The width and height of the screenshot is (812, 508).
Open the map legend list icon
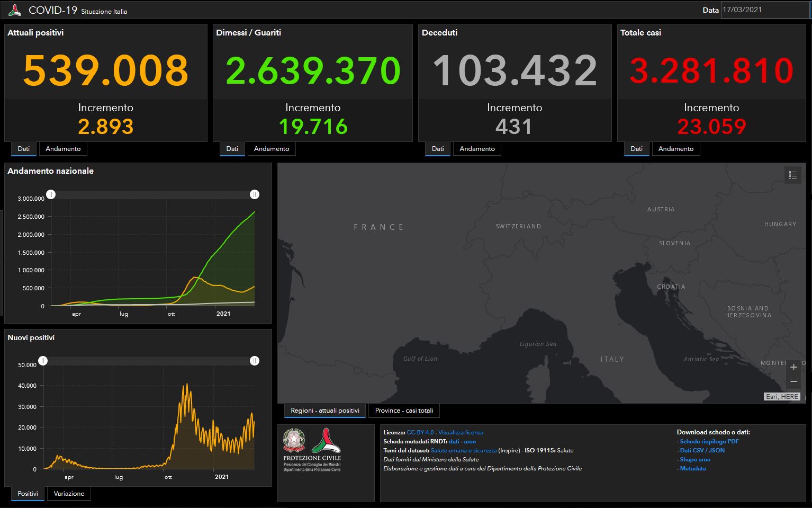point(792,175)
